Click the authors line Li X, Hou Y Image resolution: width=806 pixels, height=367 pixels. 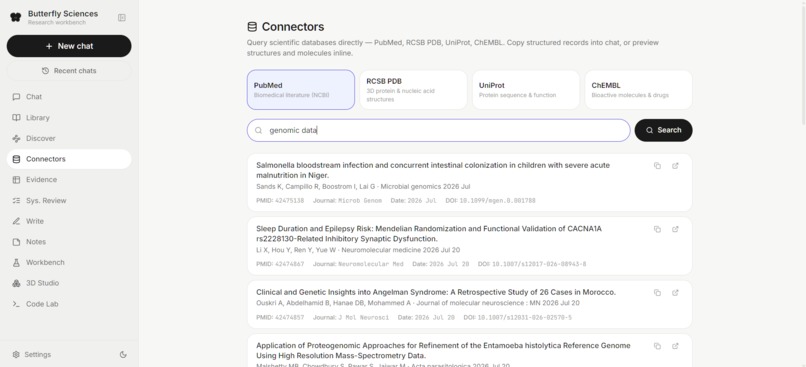[358, 250]
